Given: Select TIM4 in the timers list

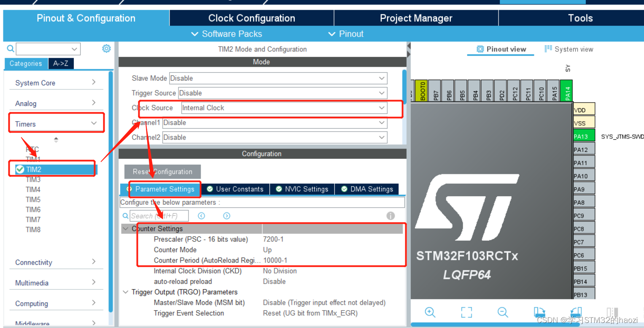Looking at the screenshot, I should (33, 190).
